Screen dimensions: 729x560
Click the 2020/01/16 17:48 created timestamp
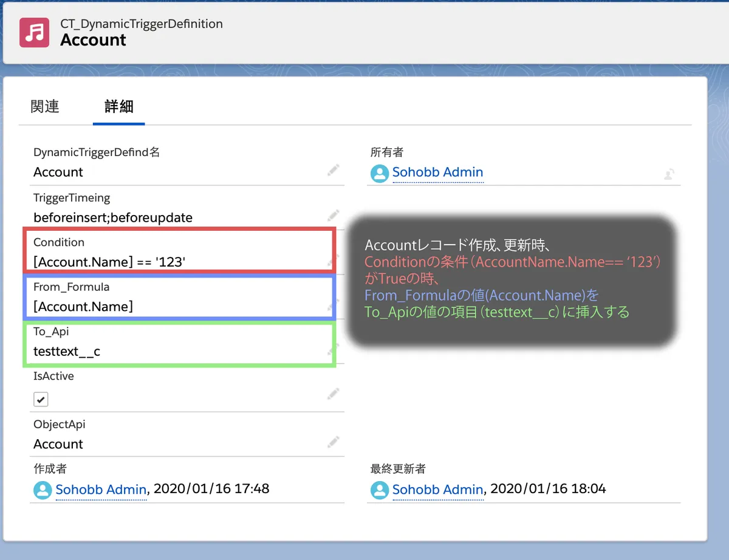tap(211, 488)
